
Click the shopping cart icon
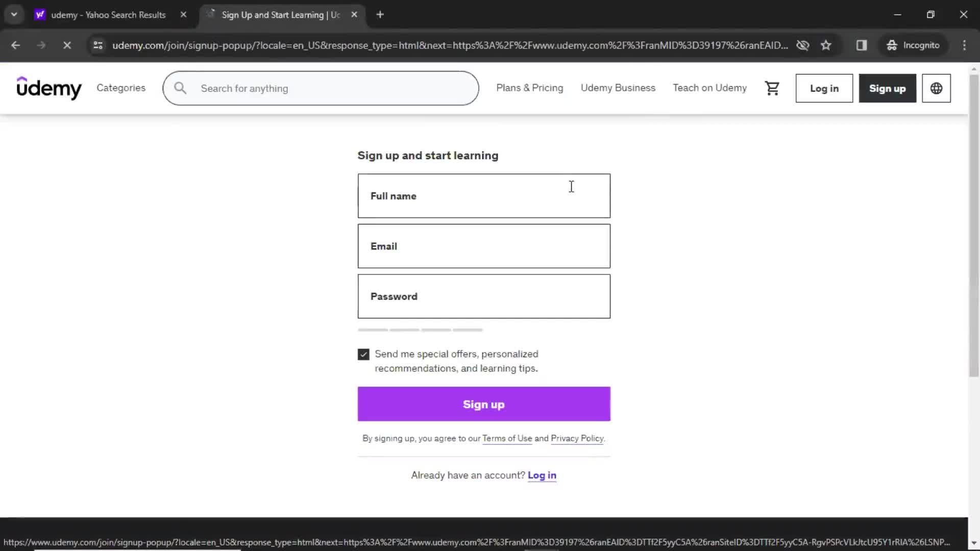click(x=772, y=88)
